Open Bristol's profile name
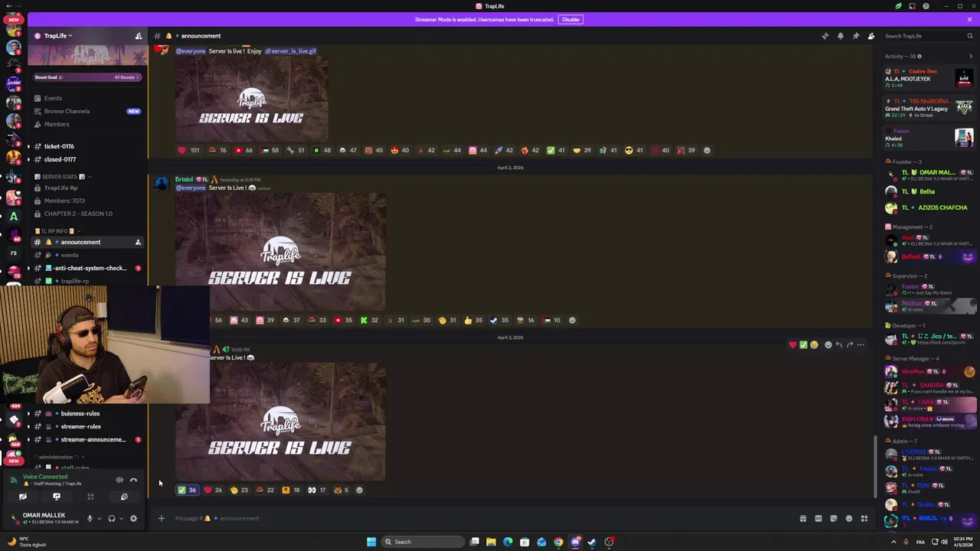The image size is (980, 551). point(184,179)
